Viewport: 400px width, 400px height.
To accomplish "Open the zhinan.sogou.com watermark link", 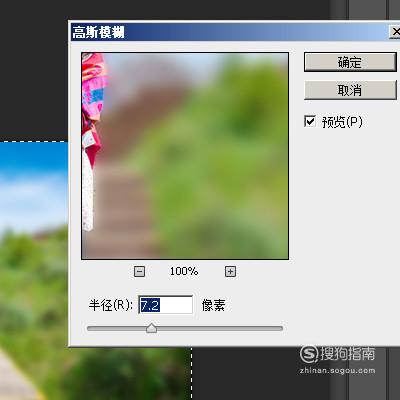I will [x=337, y=371].
